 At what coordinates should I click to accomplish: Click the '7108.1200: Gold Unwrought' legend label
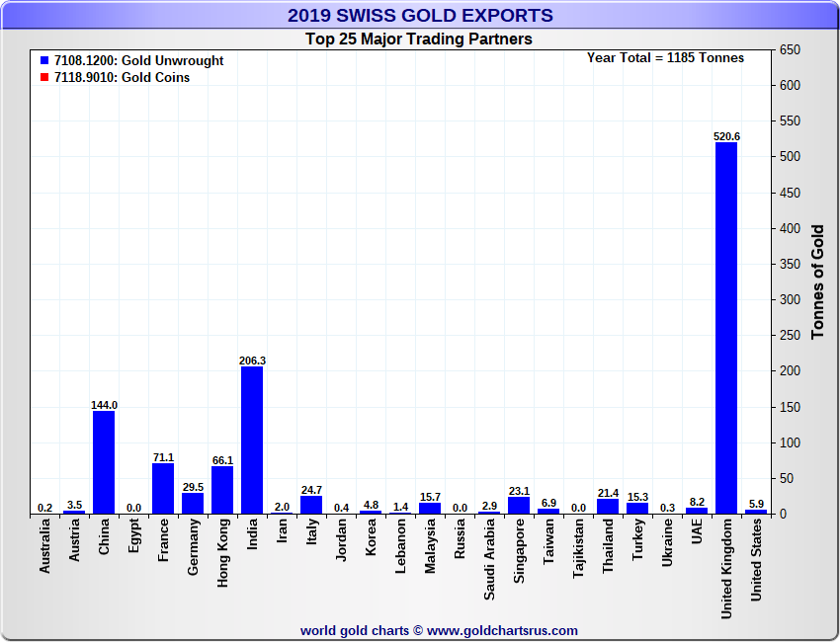tap(138, 60)
